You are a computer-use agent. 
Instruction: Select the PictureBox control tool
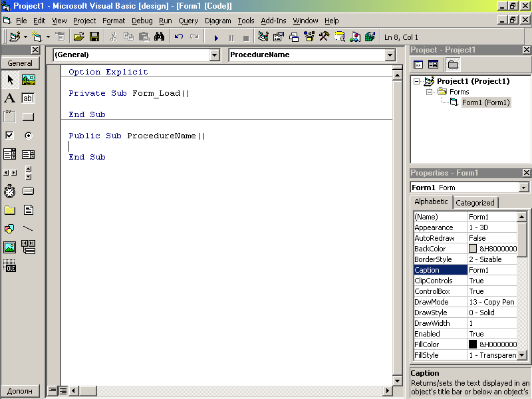click(29, 80)
